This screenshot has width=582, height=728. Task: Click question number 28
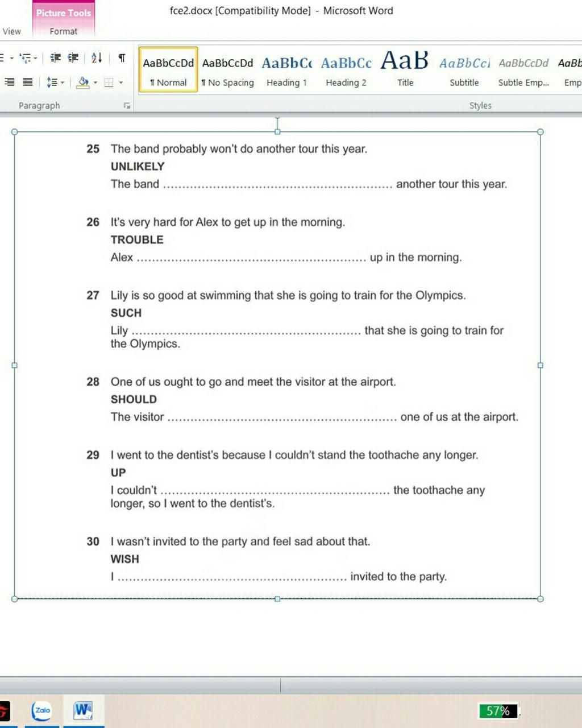[x=93, y=382]
